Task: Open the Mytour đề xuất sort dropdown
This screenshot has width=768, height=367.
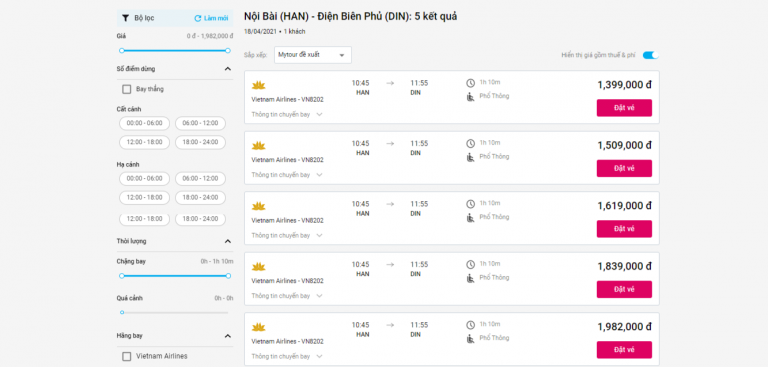Action: pyautogui.click(x=313, y=55)
